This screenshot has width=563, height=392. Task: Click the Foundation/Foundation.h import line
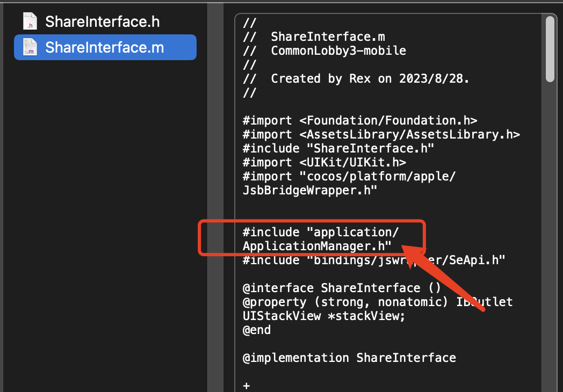360,120
